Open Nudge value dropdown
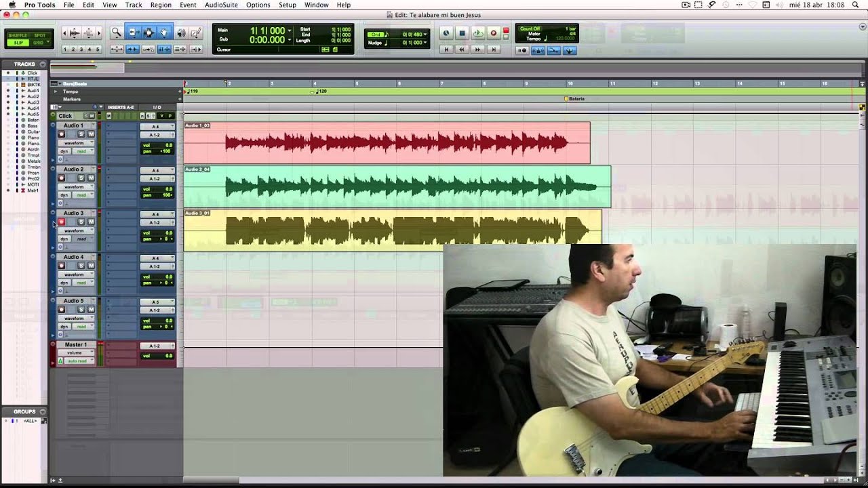 [x=425, y=43]
